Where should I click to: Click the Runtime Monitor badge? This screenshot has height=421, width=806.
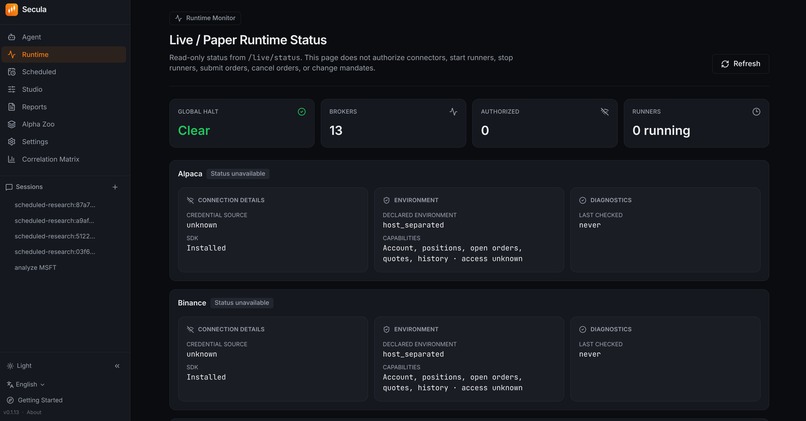point(205,18)
